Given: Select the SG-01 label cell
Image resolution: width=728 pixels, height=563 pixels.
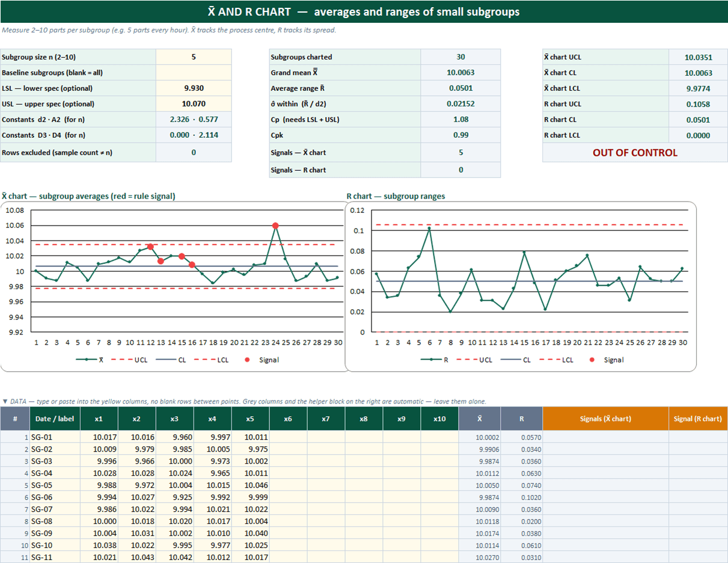Looking at the screenshot, I should coord(54,437).
